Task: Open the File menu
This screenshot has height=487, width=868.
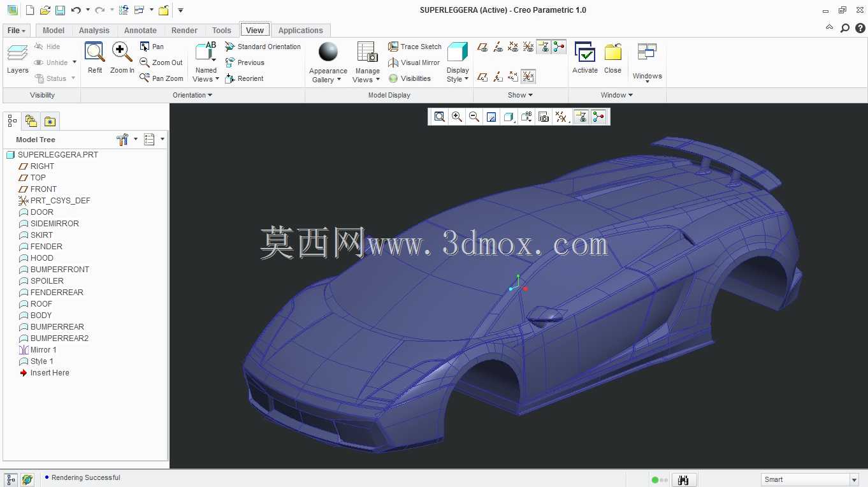Action: coord(17,31)
